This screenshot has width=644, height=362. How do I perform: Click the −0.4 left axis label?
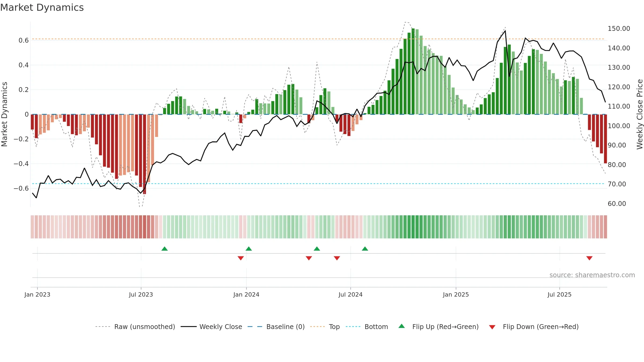point(21,164)
